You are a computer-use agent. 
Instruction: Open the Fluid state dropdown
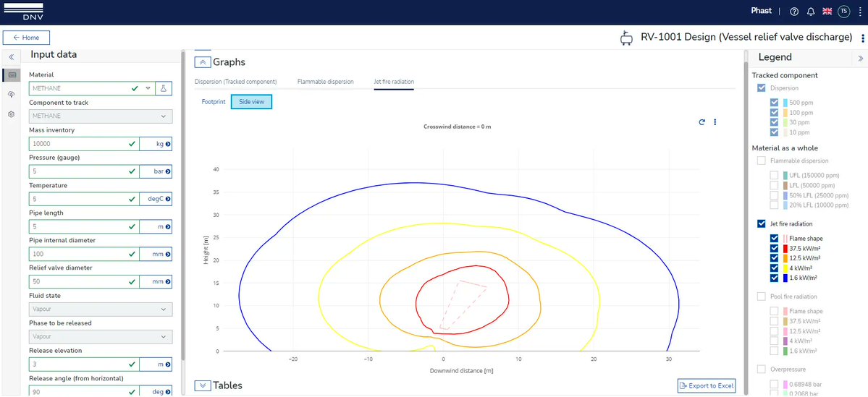(100, 310)
